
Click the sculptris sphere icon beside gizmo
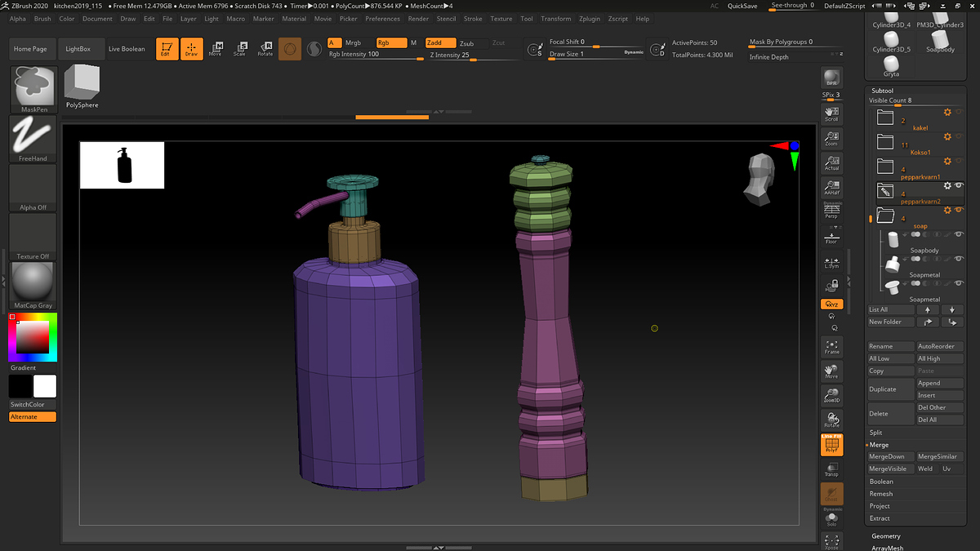click(314, 49)
